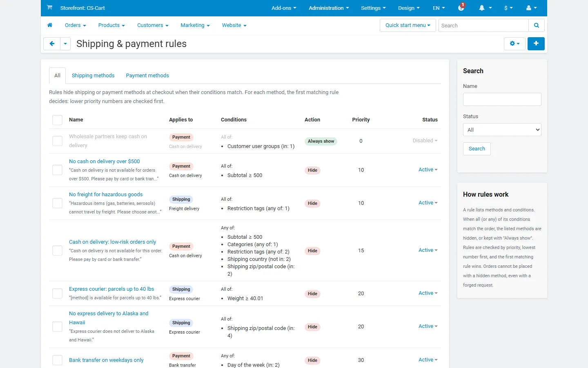
Task: Click the search magnifier button
Action: [537, 25]
